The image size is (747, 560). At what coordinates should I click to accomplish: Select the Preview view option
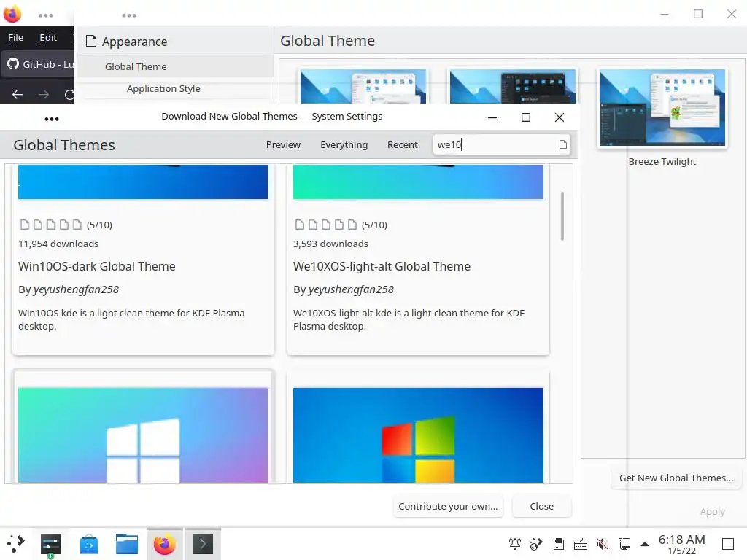pos(283,145)
